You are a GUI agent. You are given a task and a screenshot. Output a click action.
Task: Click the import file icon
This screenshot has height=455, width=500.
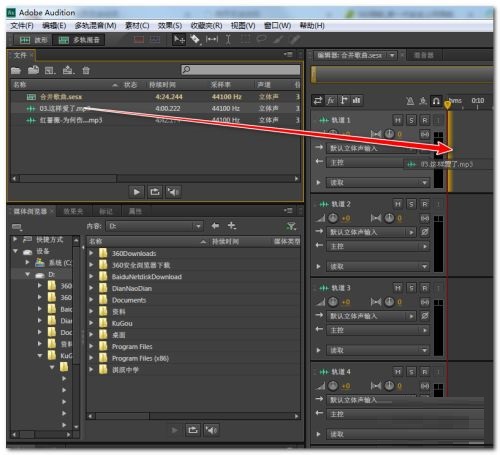(33, 70)
